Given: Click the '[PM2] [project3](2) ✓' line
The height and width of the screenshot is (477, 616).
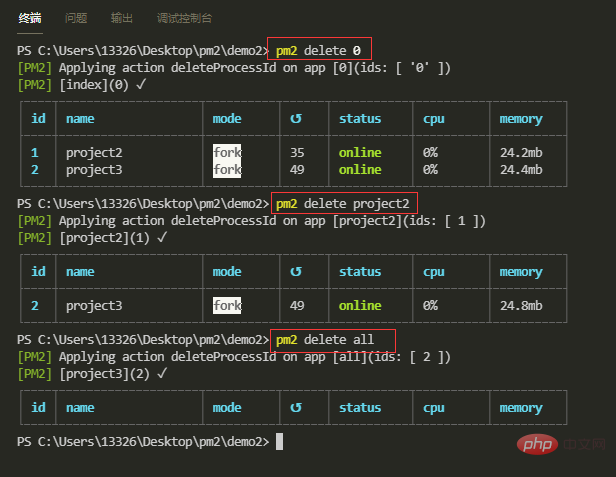Looking at the screenshot, I should point(93,374).
